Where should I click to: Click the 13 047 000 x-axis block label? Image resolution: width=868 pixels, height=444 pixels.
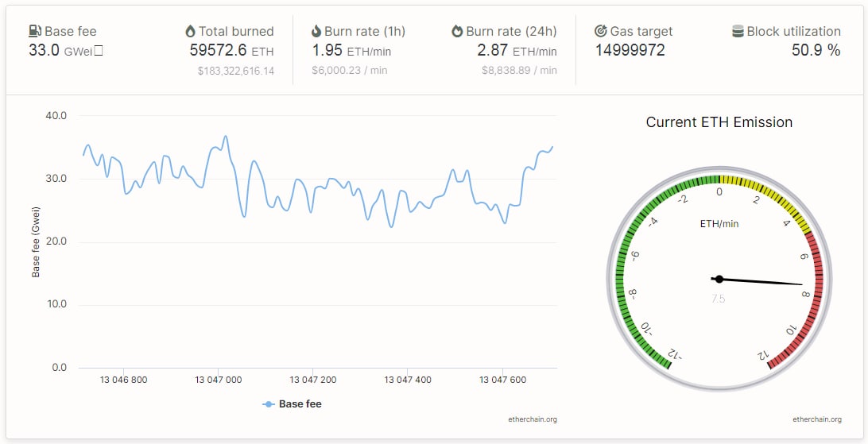(218, 380)
